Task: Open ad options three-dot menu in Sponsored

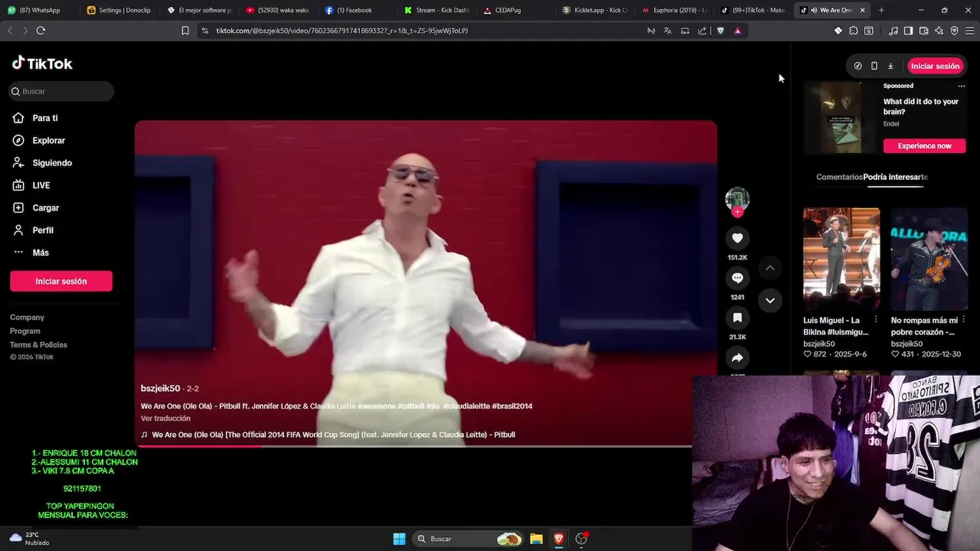Action: [962, 86]
